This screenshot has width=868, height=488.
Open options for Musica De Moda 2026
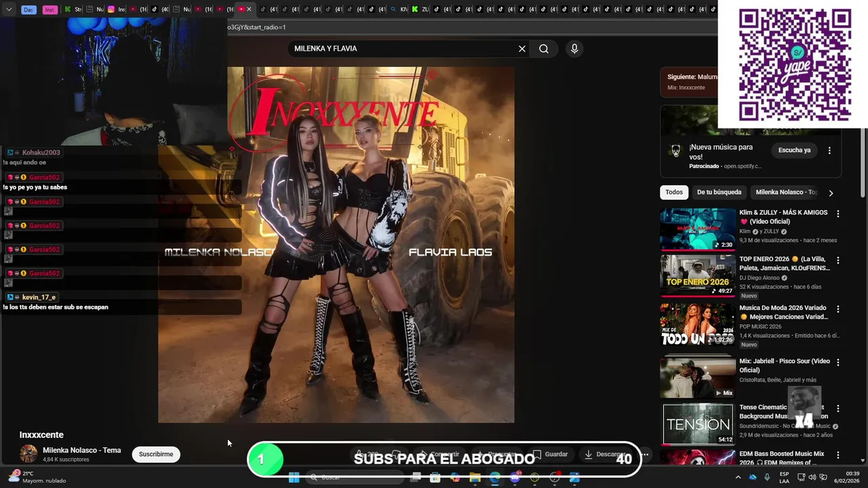tap(837, 309)
